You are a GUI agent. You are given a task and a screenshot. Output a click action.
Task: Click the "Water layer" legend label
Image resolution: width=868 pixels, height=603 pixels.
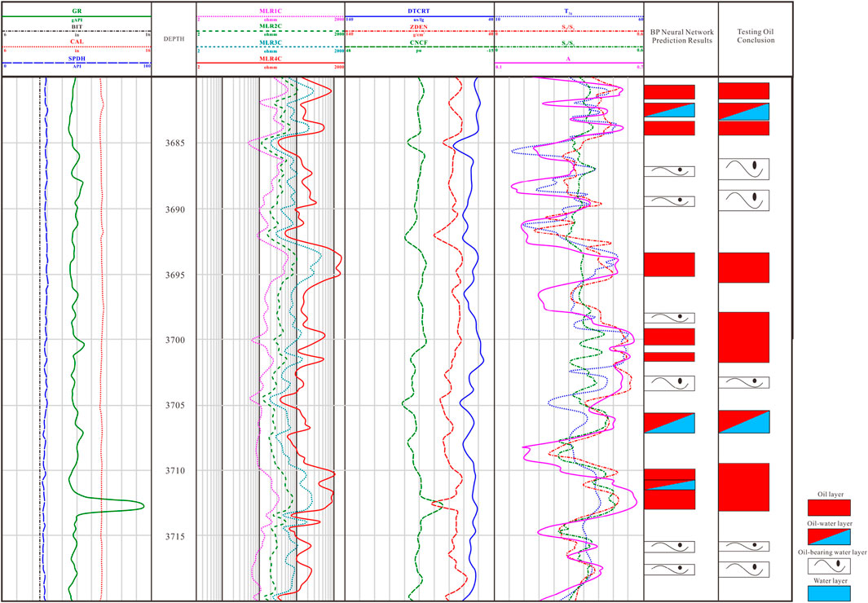tap(831, 581)
